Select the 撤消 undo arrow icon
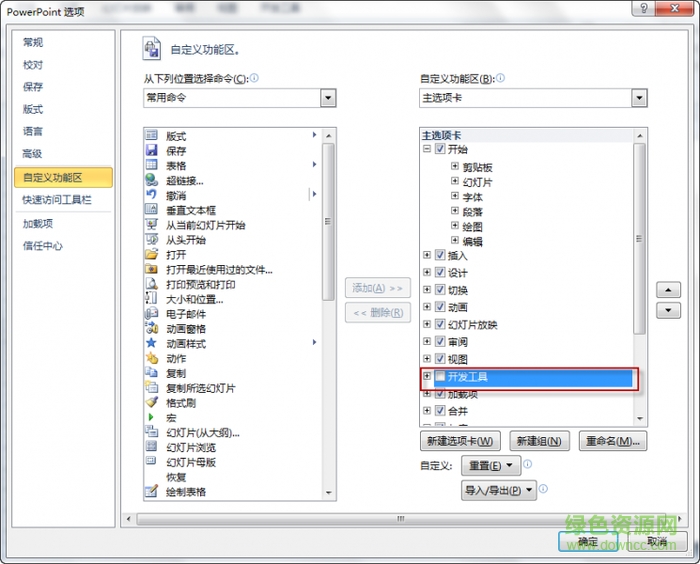 (x=152, y=194)
